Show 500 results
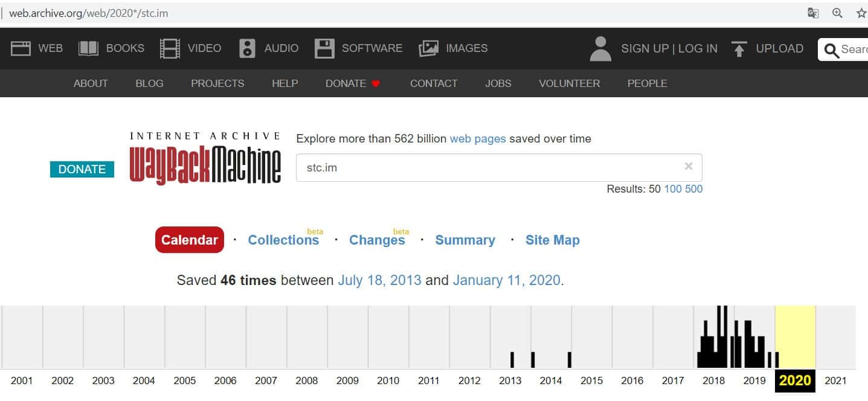This screenshot has height=401, width=868. pos(693,189)
